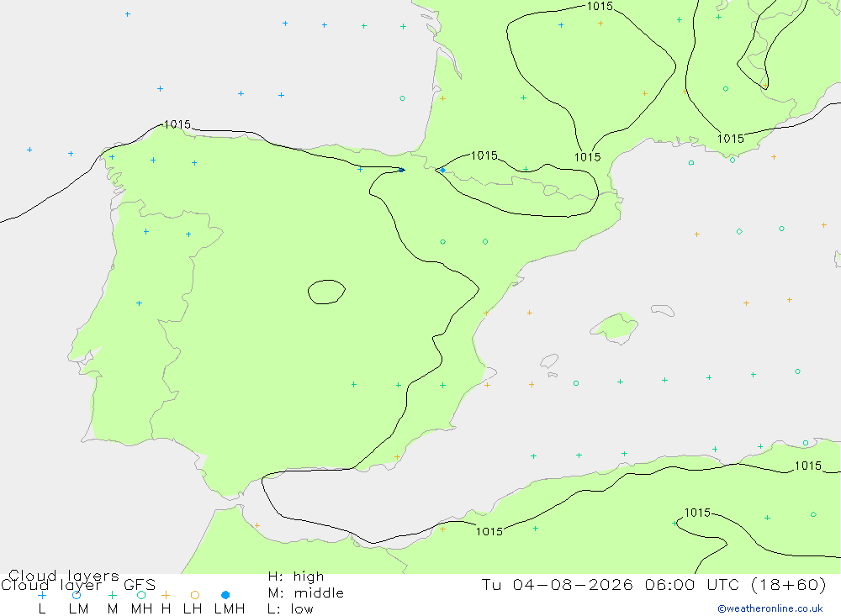
Task: Click the 'H: high' legend text
Action: (x=296, y=577)
